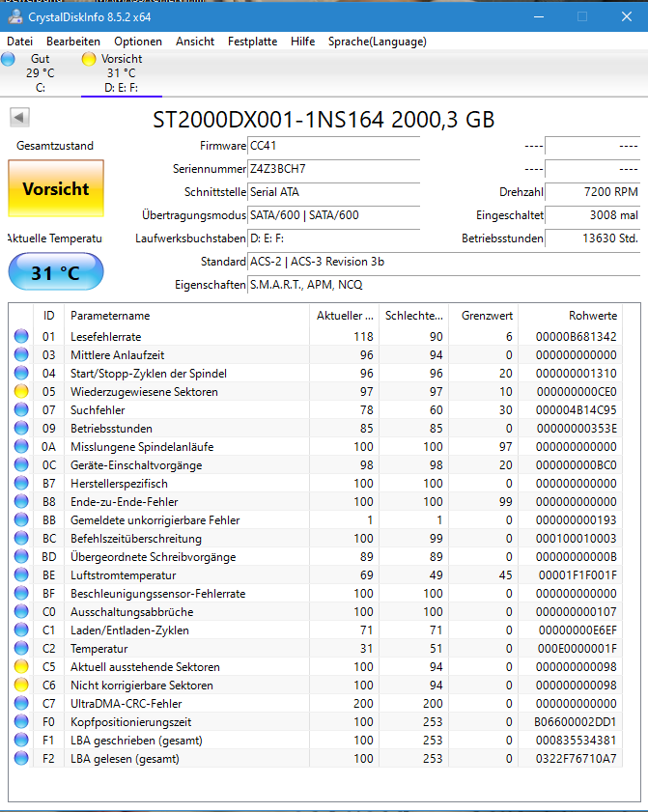Click the yellow icon for Wiederzugewiesene Sektoren
The width and height of the screenshot is (648, 812).
pos(21,391)
